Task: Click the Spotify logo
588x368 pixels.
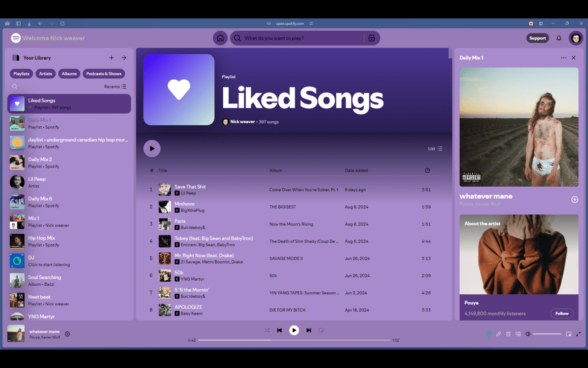Action: tap(16, 38)
